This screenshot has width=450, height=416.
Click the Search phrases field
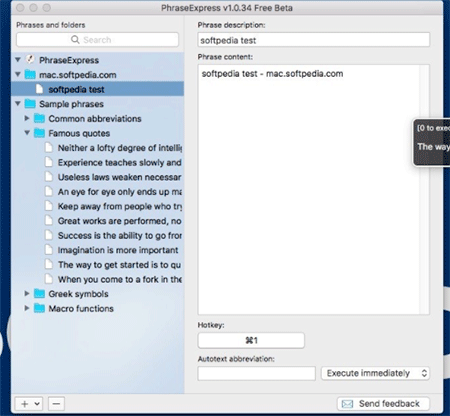point(97,40)
